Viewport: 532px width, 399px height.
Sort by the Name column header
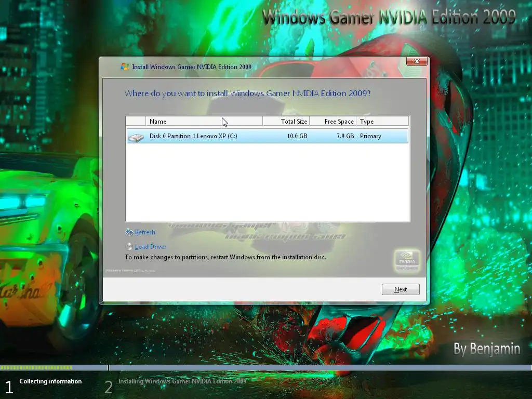204,121
